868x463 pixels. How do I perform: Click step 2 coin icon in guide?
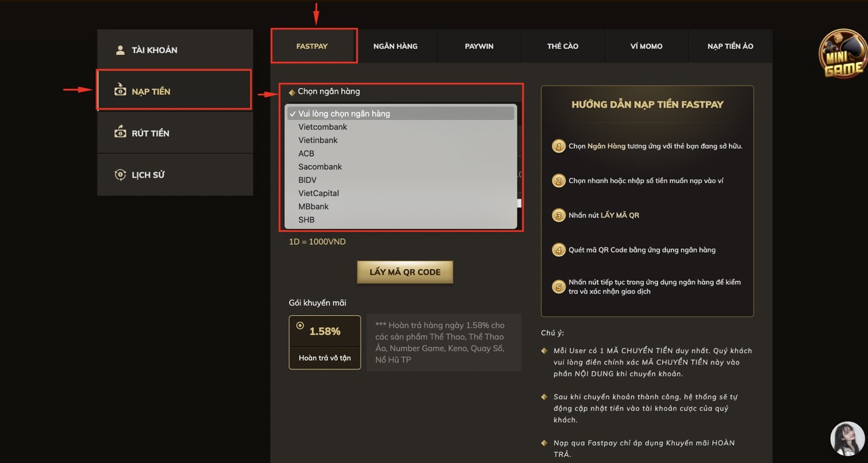[558, 181]
